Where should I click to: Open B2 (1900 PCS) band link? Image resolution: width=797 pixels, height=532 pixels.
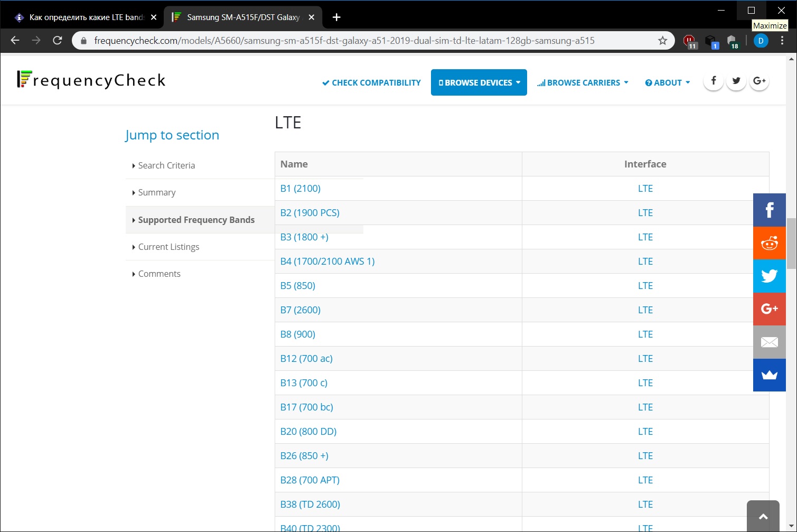(x=310, y=213)
